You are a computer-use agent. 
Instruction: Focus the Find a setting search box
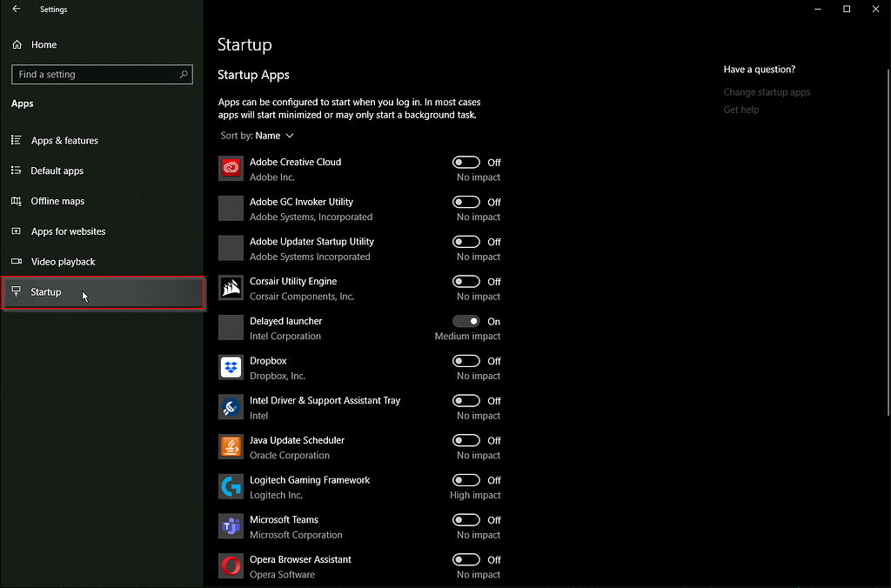click(x=103, y=75)
